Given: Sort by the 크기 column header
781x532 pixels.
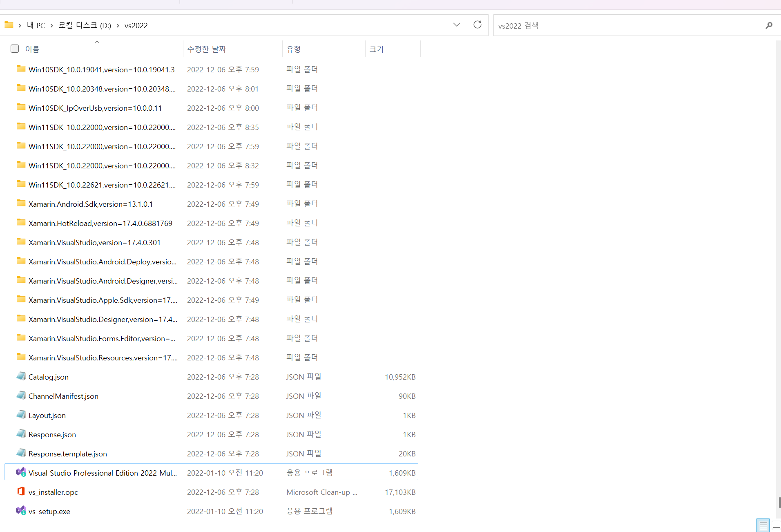Looking at the screenshot, I should (376, 49).
